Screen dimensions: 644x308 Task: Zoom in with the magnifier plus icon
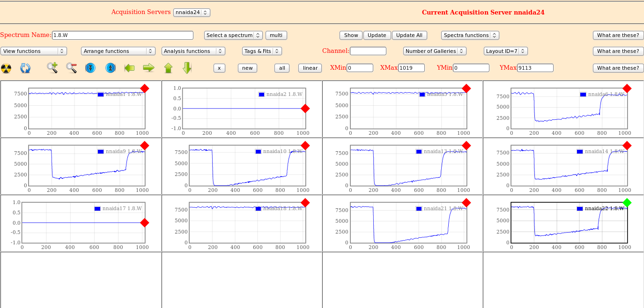click(52, 68)
